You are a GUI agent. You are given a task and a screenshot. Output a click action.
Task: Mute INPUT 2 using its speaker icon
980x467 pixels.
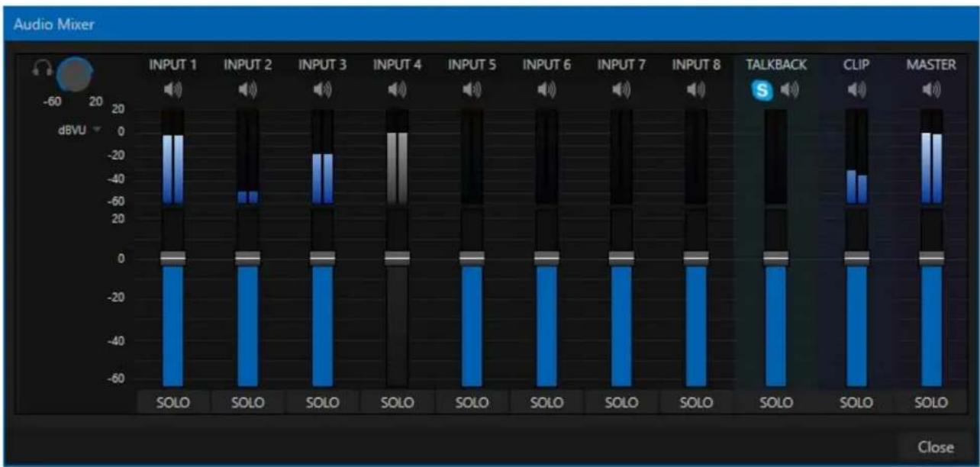tap(247, 90)
